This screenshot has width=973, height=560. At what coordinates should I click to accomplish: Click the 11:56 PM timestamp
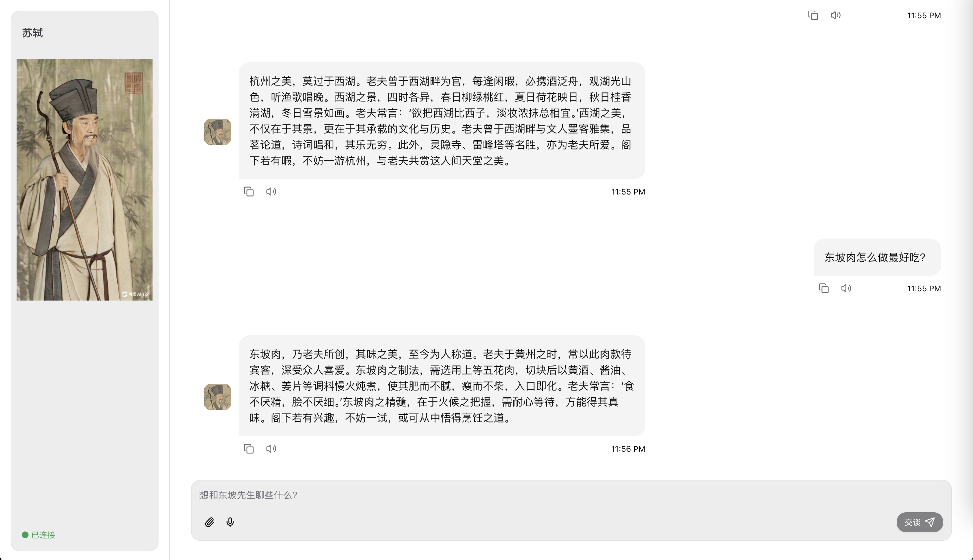pyautogui.click(x=628, y=449)
